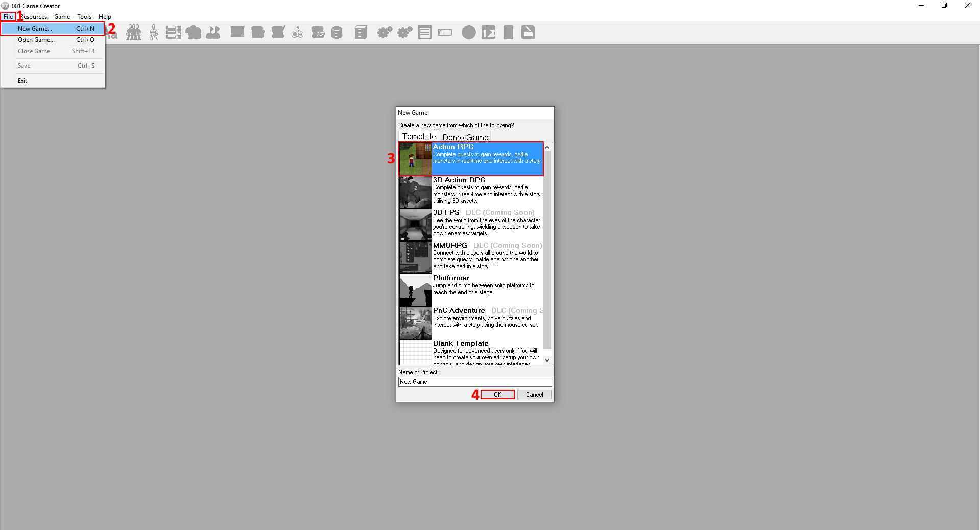Open the Help menu
Image resolution: width=980 pixels, height=530 pixels.
pos(105,17)
